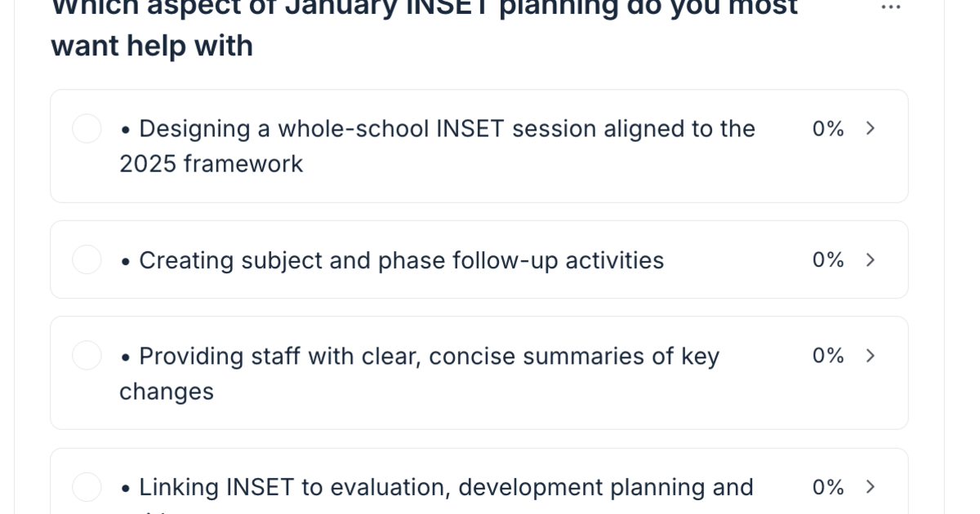
Task: Pick radio for Providing staff with clear summaries
Action: pyautogui.click(x=87, y=356)
